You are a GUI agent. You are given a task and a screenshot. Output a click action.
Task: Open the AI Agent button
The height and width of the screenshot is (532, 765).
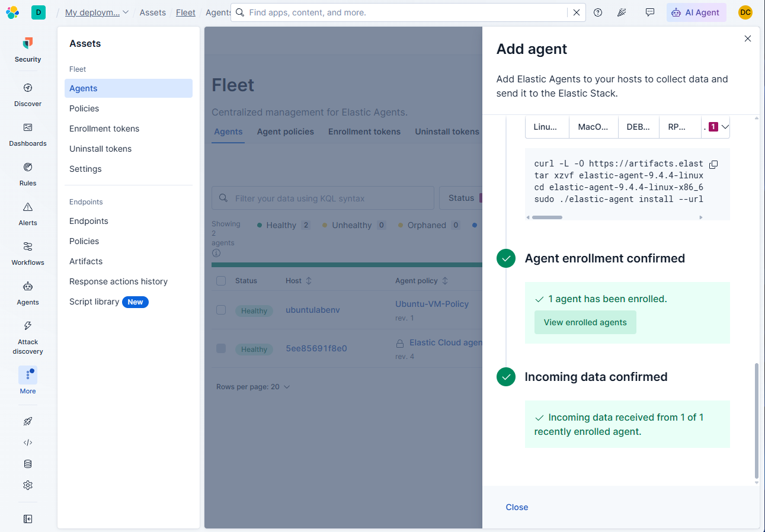point(696,12)
